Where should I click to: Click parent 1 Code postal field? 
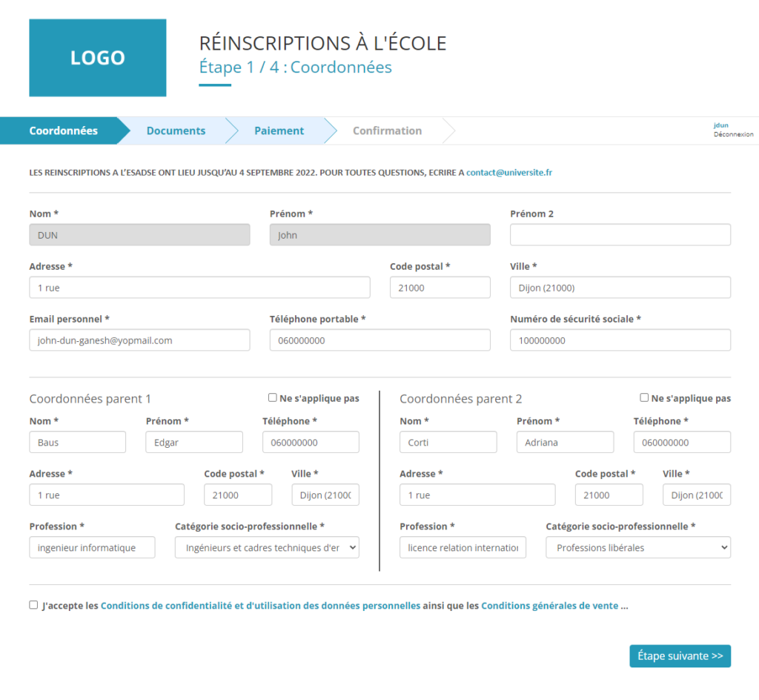238,495
